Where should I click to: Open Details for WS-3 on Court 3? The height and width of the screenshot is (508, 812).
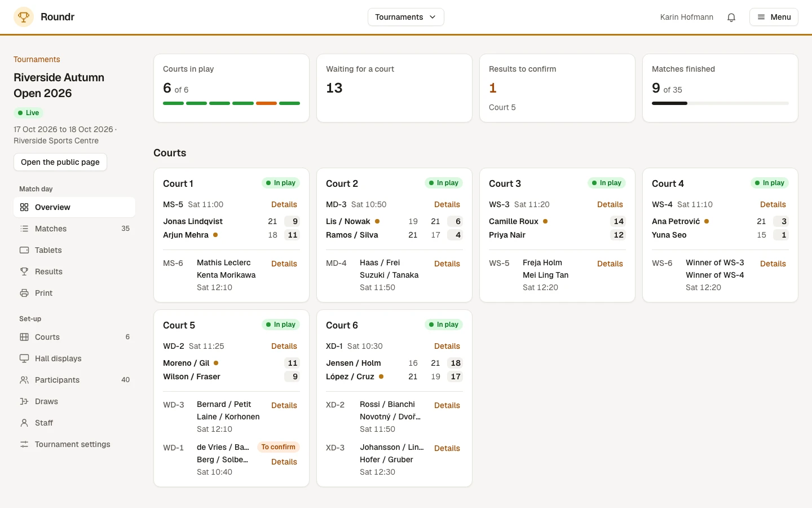coord(610,204)
